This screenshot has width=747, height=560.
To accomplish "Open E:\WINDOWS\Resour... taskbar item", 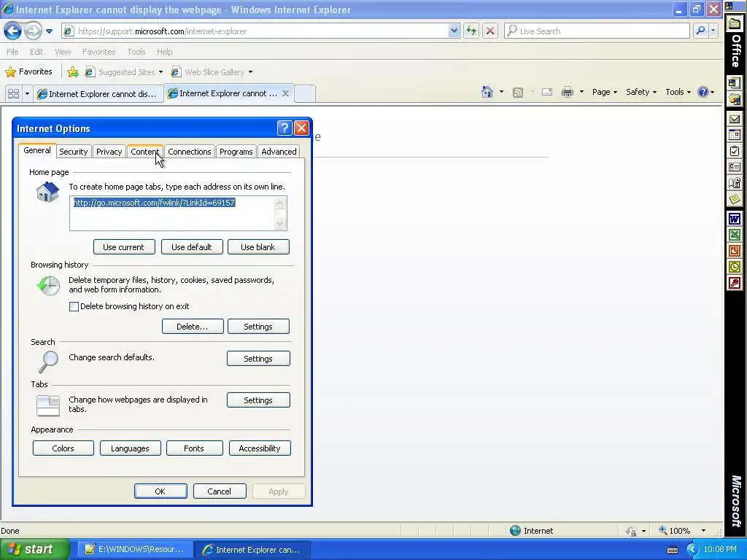I will click(x=135, y=550).
